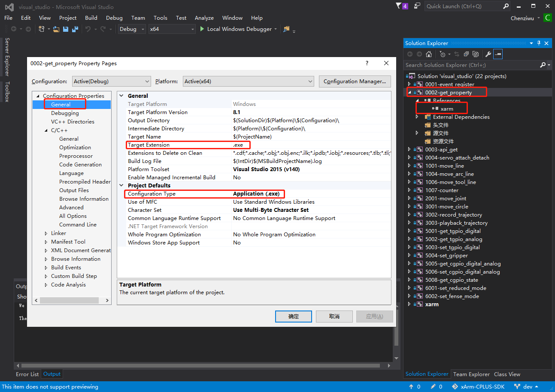
Task: Click the unpushed commits arrow in status bar
Action: pos(411,386)
